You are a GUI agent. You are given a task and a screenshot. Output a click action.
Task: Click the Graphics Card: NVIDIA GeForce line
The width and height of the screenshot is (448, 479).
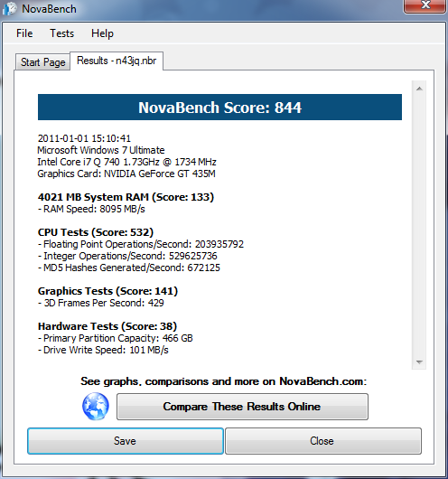126,174
